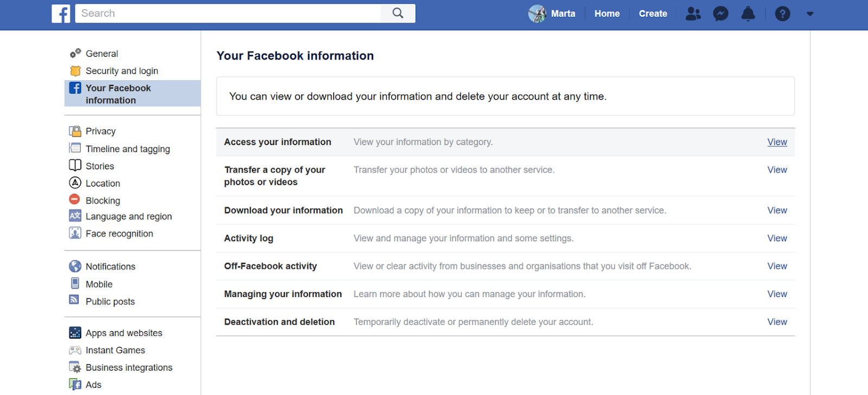Open the Messenger icon
Image resolution: width=868 pixels, height=395 pixels.
coord(720,14)
